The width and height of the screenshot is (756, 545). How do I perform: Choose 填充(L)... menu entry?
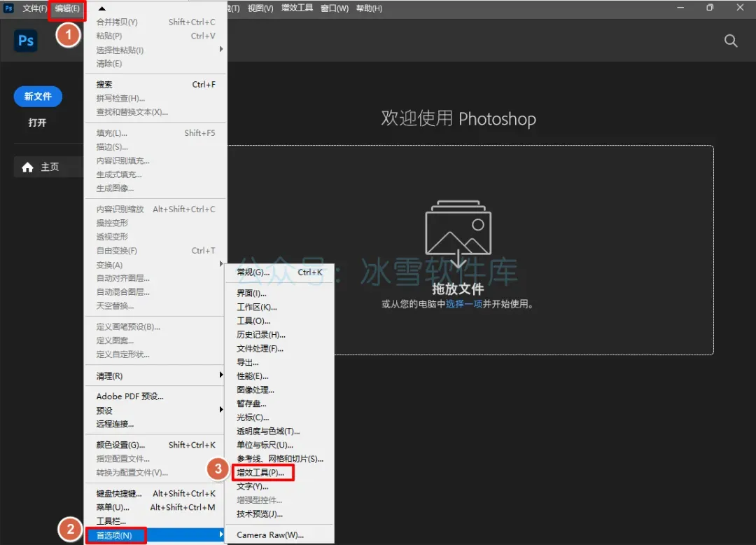(x=155, y=133)
